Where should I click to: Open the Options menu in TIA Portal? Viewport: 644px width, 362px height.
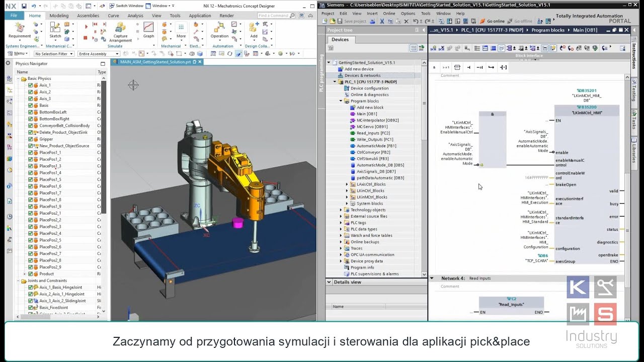point(408,14)
